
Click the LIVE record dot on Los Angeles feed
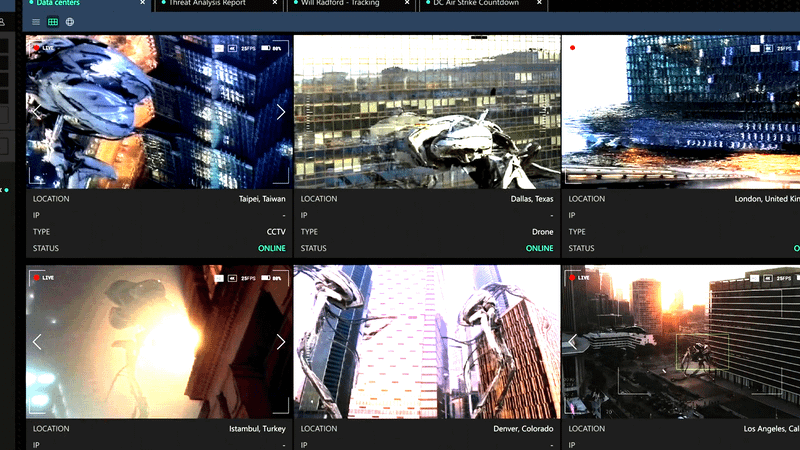572,278
